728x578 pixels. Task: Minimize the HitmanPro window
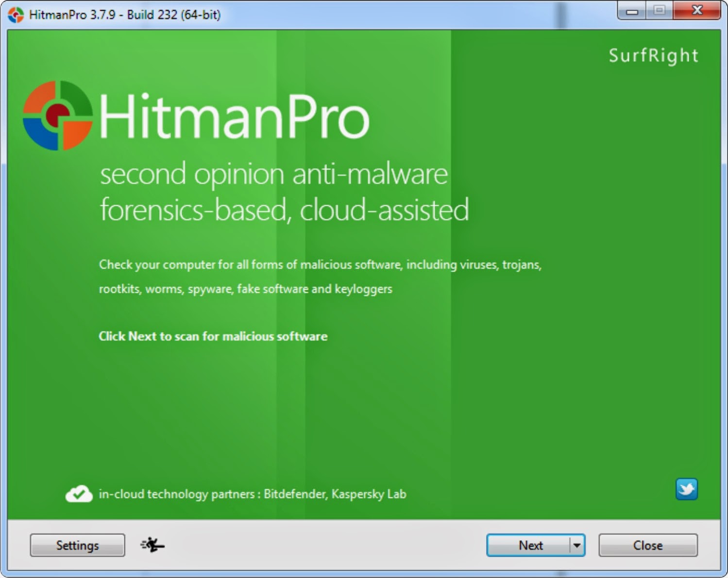[632, 11]
